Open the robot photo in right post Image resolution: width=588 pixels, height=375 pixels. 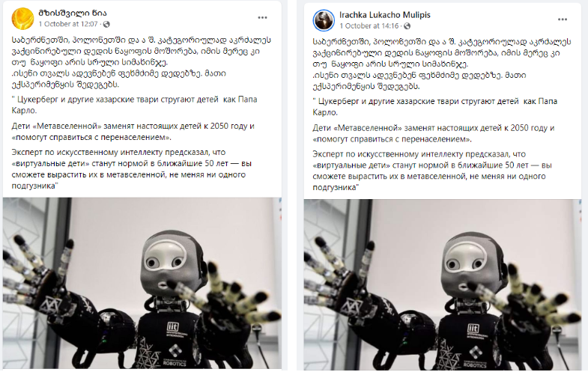[x=443, y=284]
